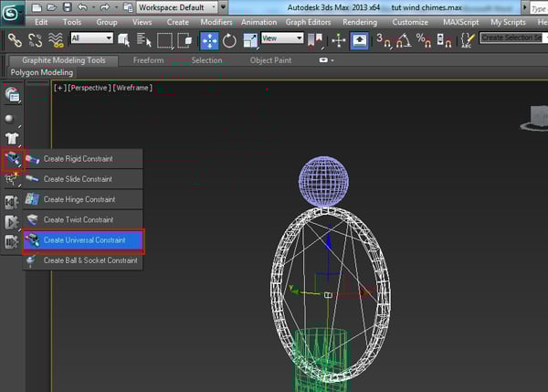Toggle the Percent Snap button
548x392 pixels.
tap(424, 40)
